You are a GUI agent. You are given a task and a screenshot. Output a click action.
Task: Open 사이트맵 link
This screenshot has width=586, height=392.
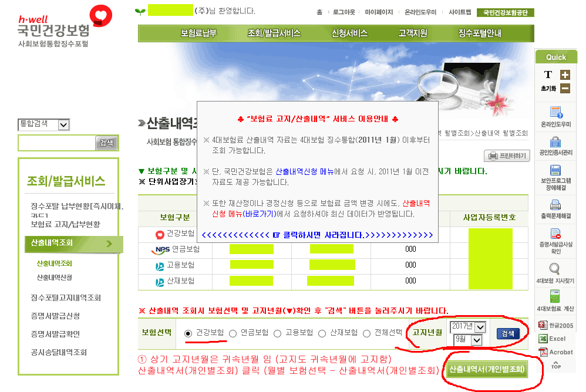(x=460, y=12)
